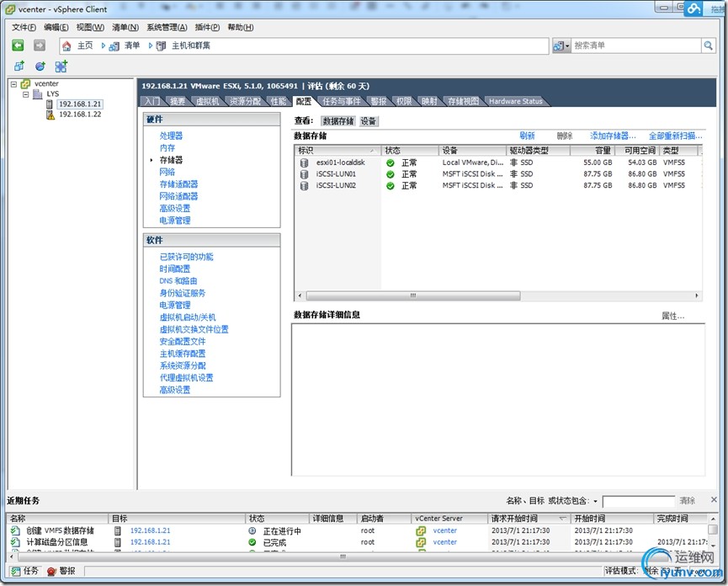Switch to the Hardware Status tab

click(x=515, y=101)
